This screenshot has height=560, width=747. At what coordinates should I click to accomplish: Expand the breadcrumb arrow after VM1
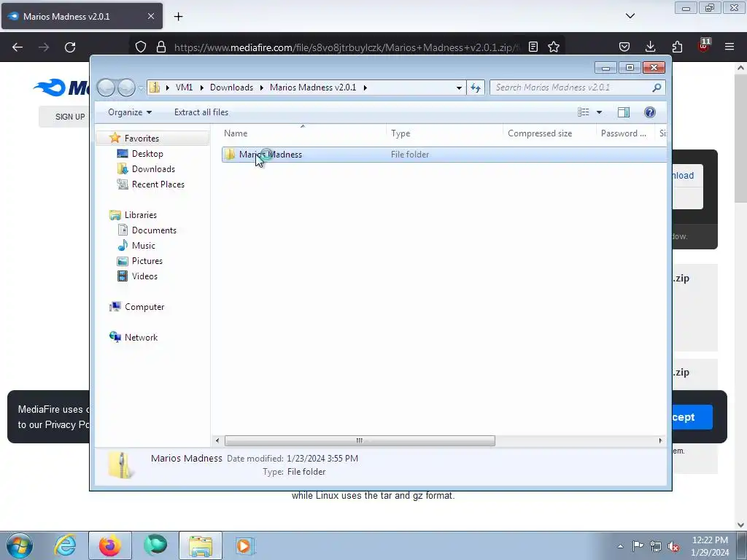[x=201, y=87]
